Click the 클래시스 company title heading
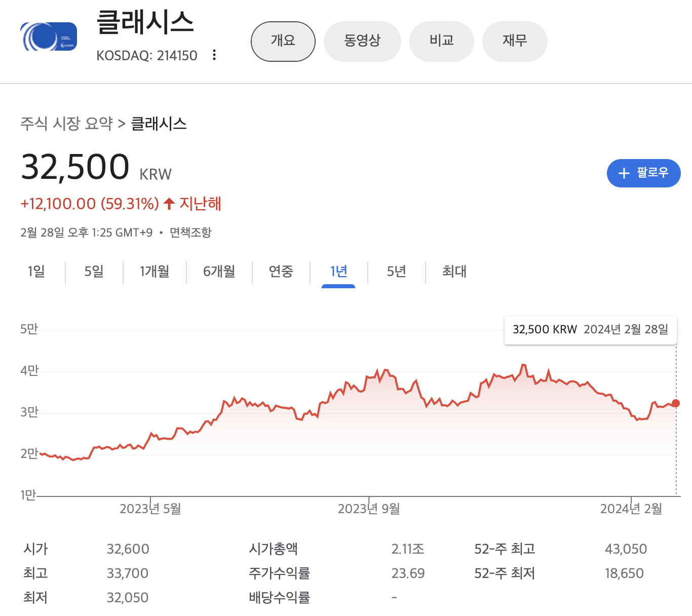Viewport: 692px width, 616px height. pos(145,23)
